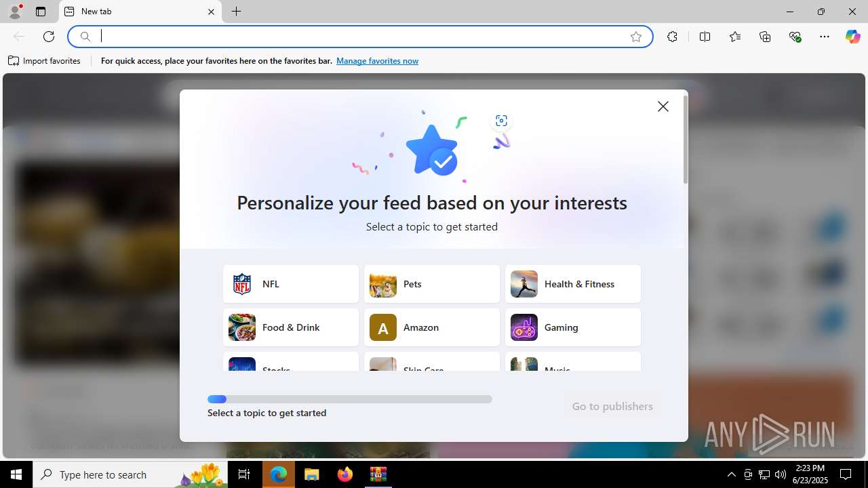Open Task View in taskbar
This screenshot has width=868, height=488.
coord(245,474)
